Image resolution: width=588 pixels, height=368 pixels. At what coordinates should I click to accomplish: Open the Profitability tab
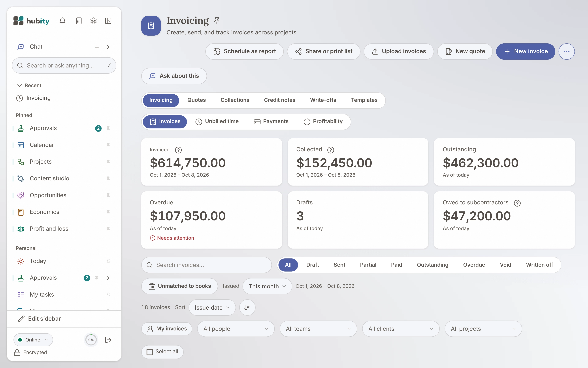(x=323, y=121)
